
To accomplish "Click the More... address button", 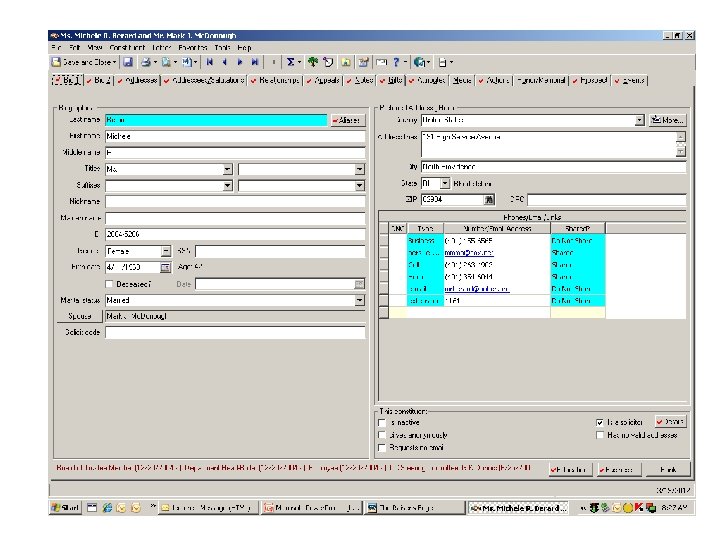I will (668, 120).
